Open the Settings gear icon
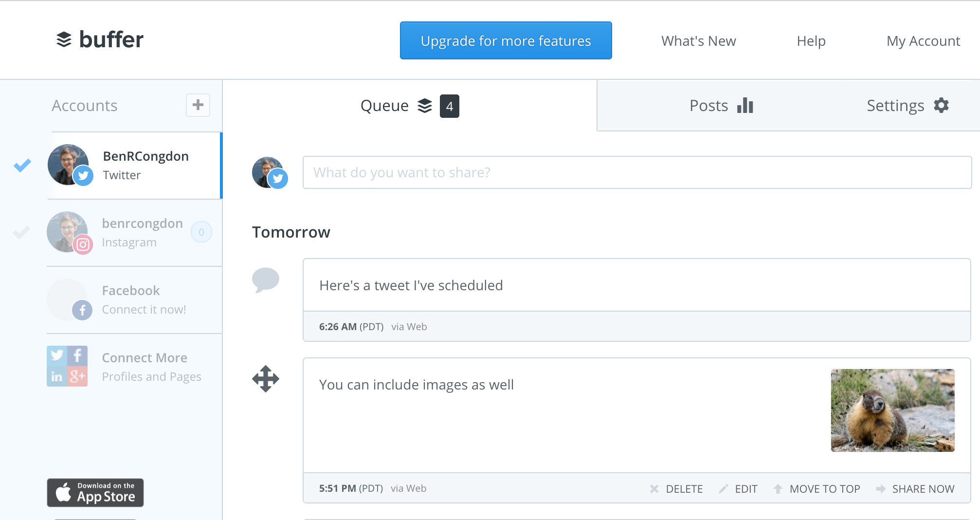 [942, 105]
